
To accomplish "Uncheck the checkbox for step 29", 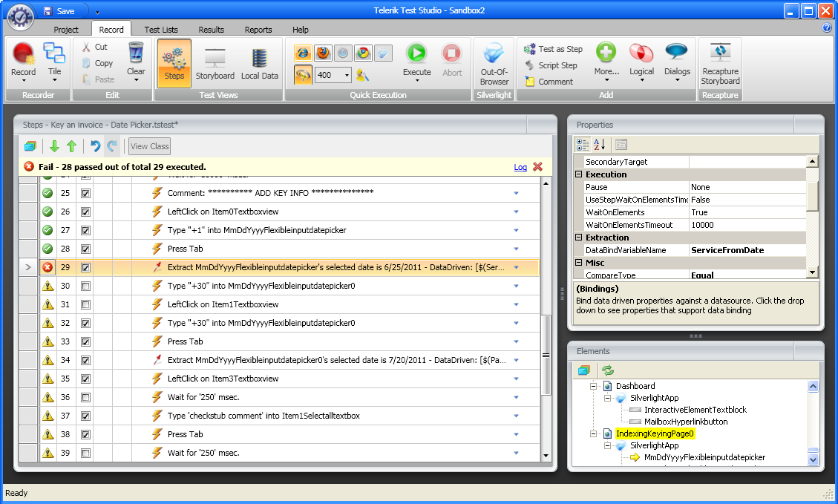I will point(85,267).
